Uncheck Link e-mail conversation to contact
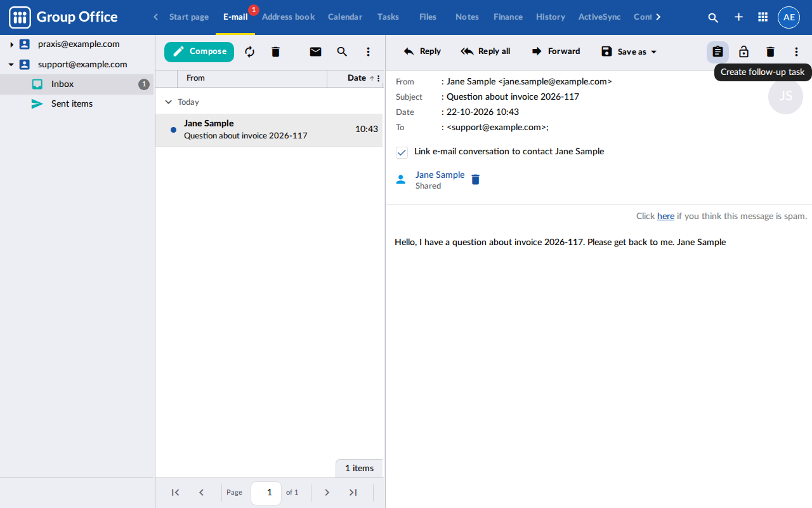The width and height of the screenshot is (812, 508). coord(402,152)
